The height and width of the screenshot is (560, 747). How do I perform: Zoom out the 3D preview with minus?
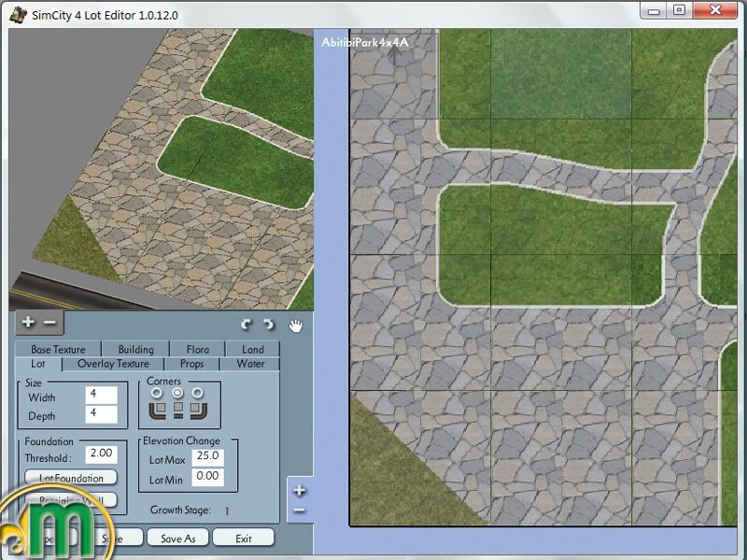[x=49, y=322]
